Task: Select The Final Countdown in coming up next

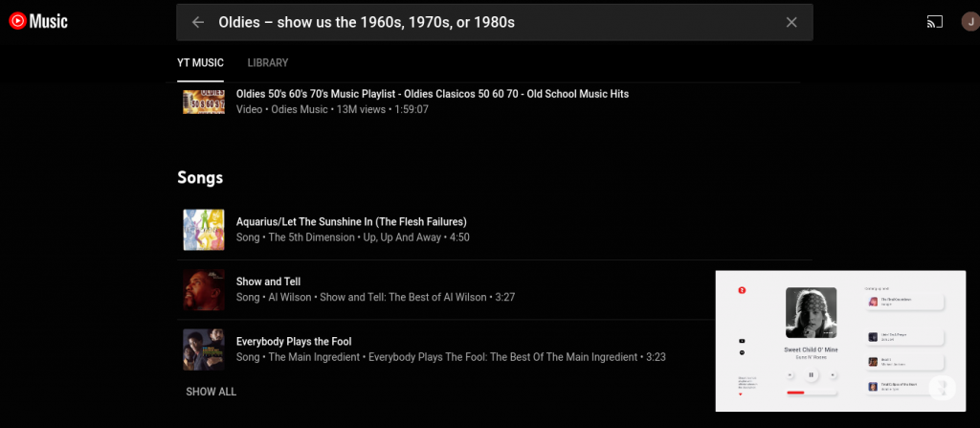Action: click(x=905, y=302)
